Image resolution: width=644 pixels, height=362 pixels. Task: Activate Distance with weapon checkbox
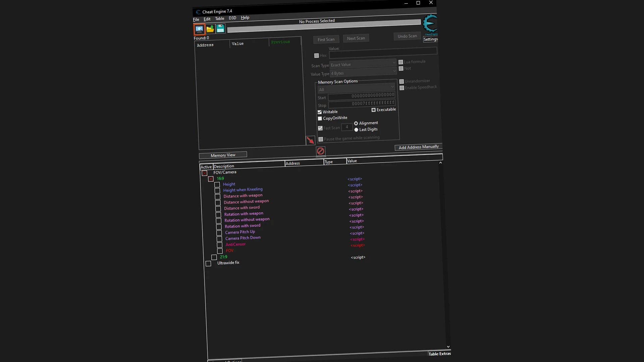point(217,197)
